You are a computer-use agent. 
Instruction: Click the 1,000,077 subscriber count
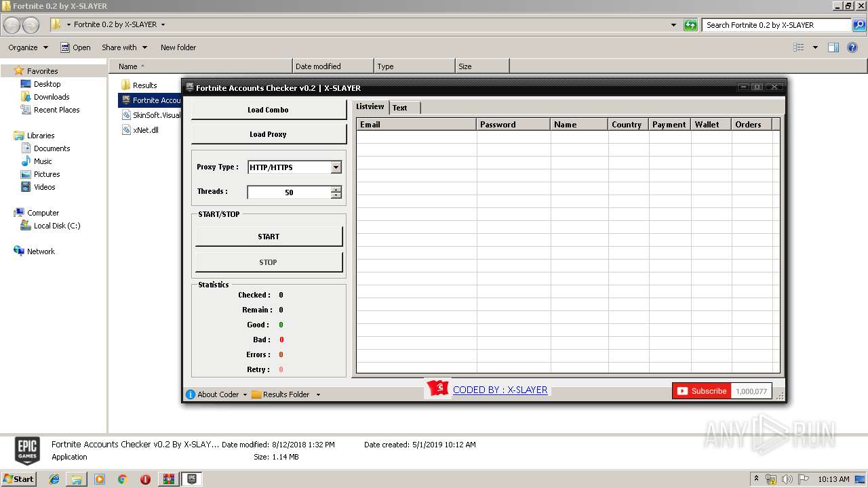[751, 391]
